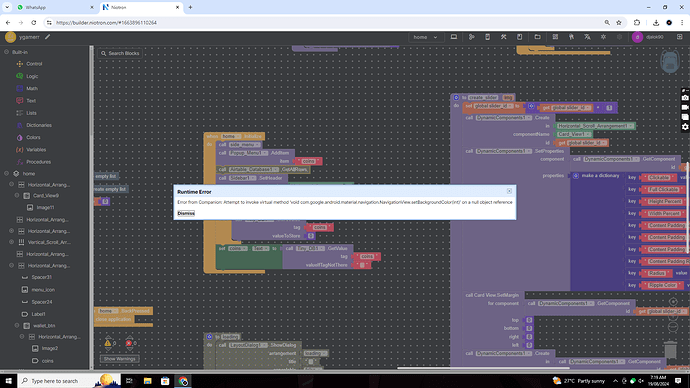Reload the browser page
Viewport: 690px width, 388px height.
[33, 22]
